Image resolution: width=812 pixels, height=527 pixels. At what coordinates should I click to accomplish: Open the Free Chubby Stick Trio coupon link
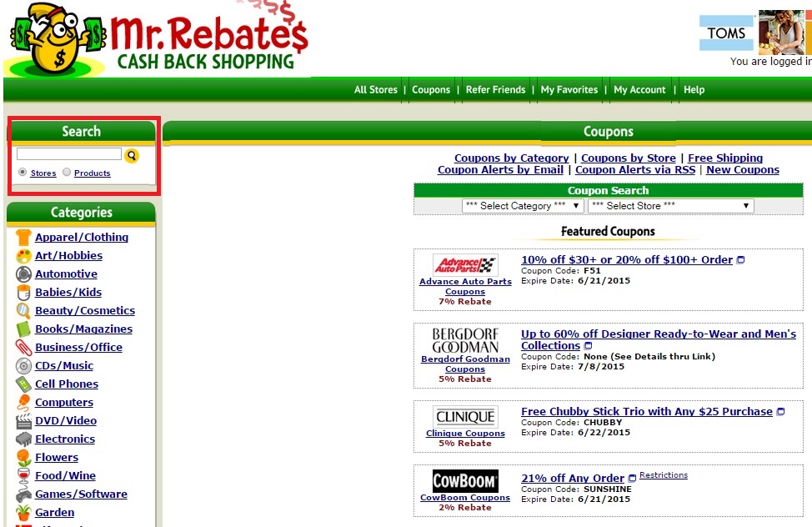(x=647, y=411)
